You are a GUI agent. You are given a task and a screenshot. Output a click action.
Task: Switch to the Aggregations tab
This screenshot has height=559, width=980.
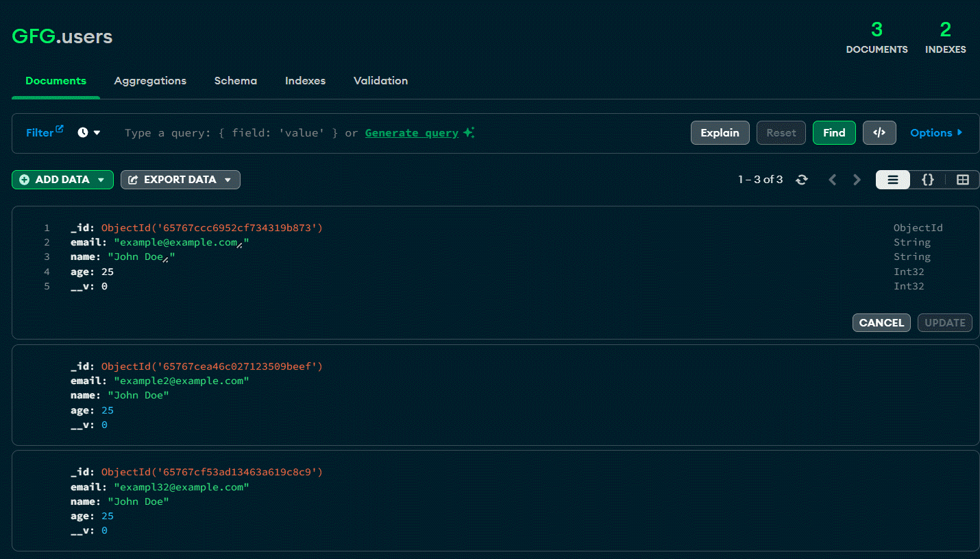[150, 81]
